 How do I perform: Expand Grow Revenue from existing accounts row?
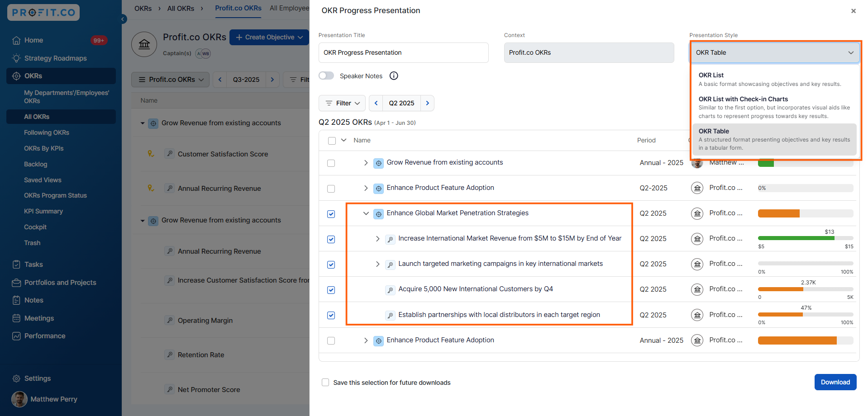click(x=366, y=163)
